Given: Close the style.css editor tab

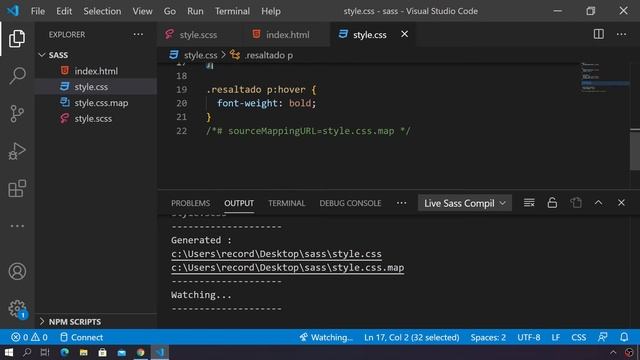Looking at the screenshot, I should click(x=404, y=34).
